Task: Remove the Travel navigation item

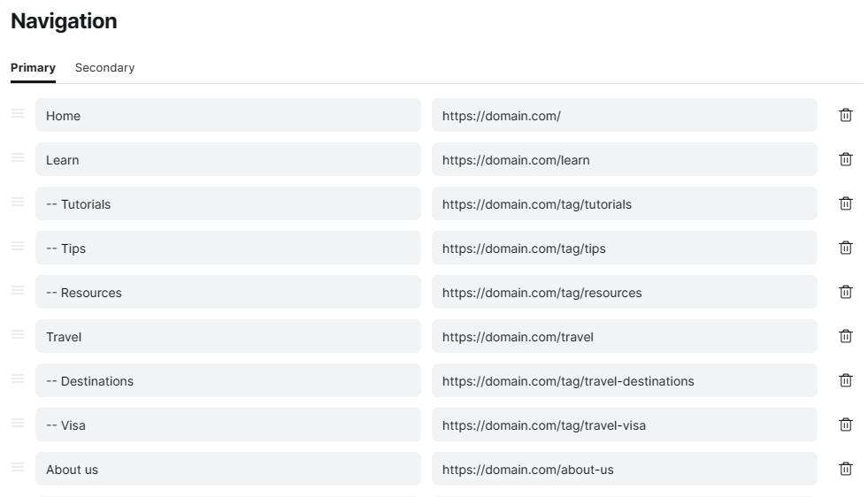Action: (x=845, y=336)
